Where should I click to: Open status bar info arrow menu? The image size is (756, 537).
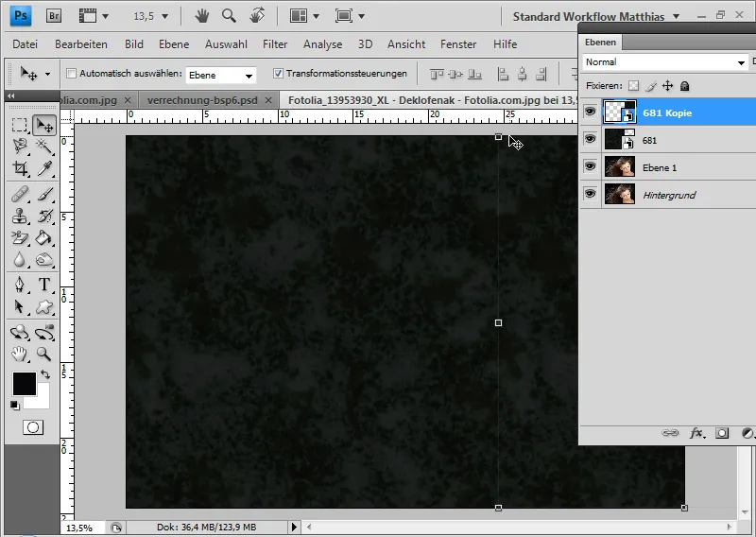click(x=294, y=527)
